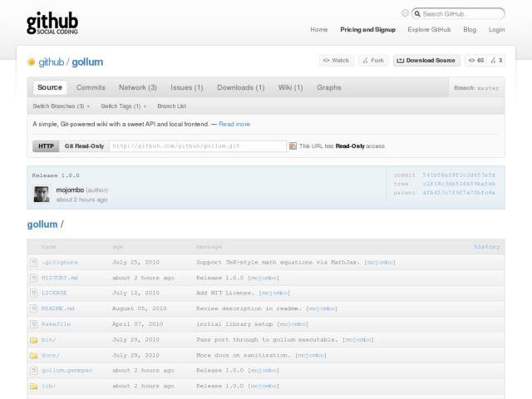The height and width of the screenshot is (399, 532).
Task: Follow the Read more link
Action: click(x=234, y=124)
